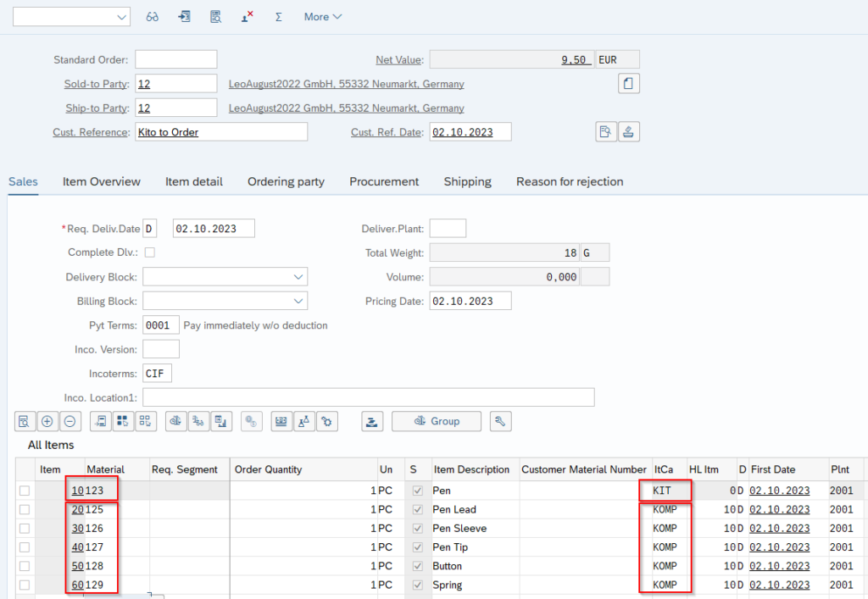Click the Group button
This screenshot has width=868, height=599.
[x=437, y=421]
